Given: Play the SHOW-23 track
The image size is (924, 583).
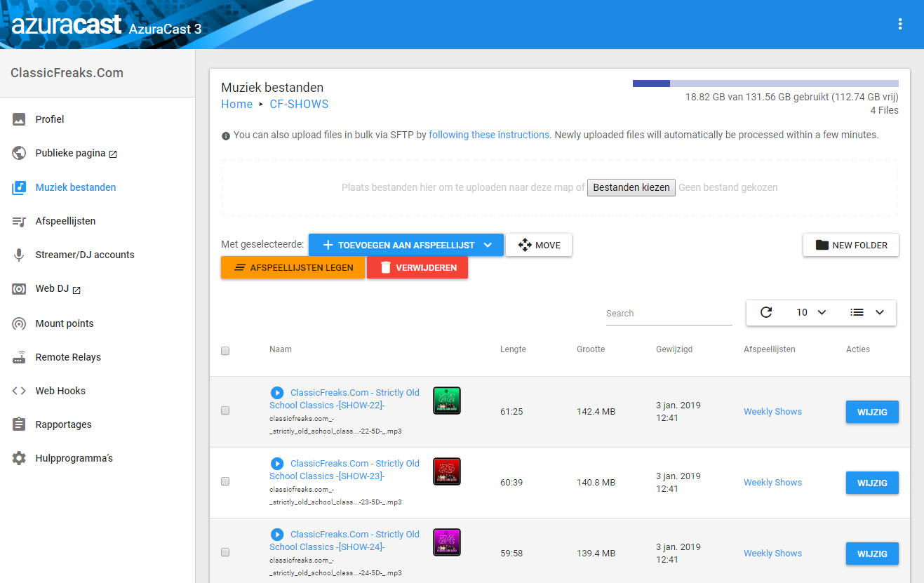Looking at the screenshot, I should [277, 464].
